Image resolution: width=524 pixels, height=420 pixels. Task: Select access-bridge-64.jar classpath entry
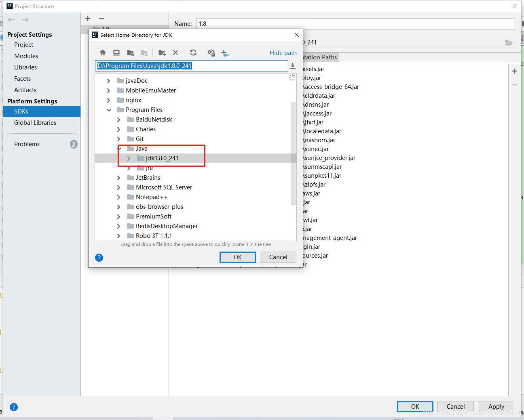pyautogui.click(x=331, y=87)
